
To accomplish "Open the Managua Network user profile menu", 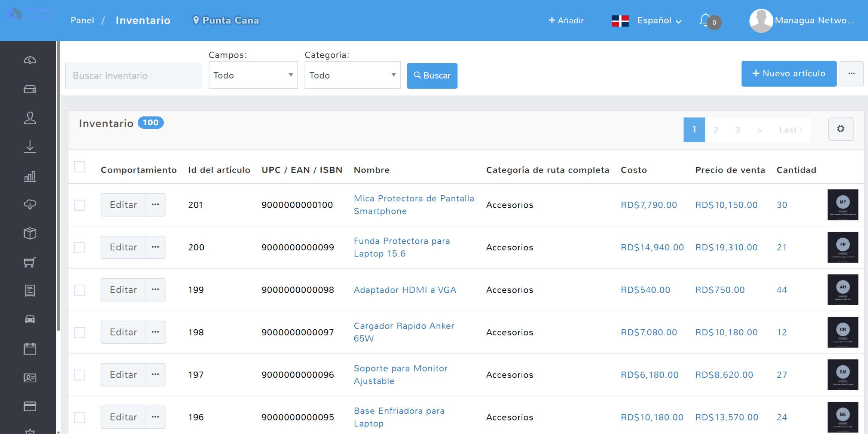I will [x=802, y=21].
